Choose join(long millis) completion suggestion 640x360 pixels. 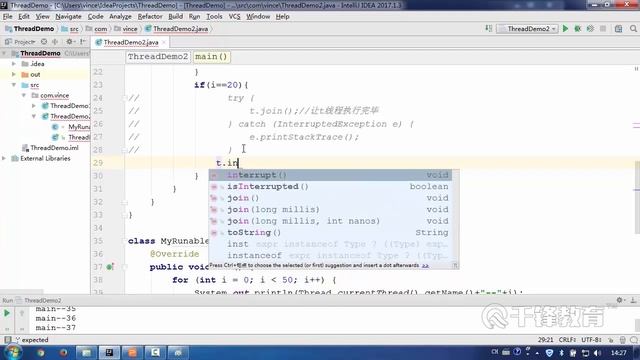(331, 209)
